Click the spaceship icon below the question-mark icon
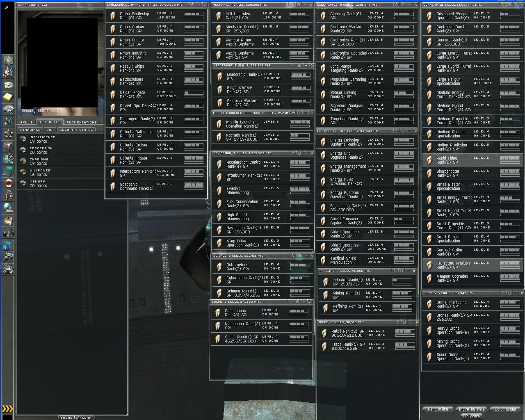 tap(8, 257)
